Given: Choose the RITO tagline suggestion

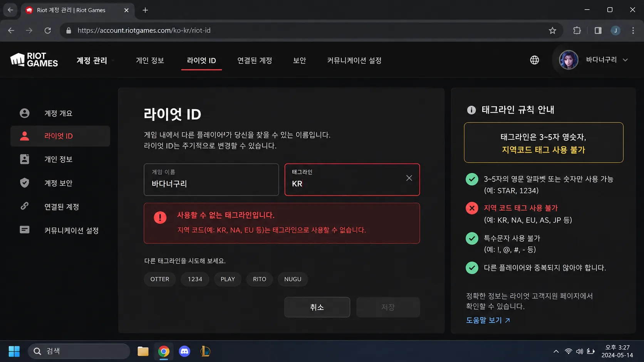Looking at the screenshot, I should (x=260, y=279).
